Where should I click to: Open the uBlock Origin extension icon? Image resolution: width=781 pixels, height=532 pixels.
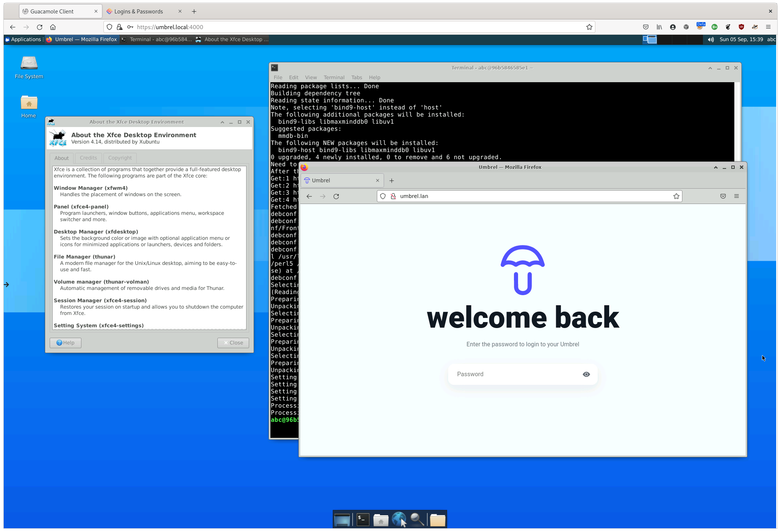point(742,27)
